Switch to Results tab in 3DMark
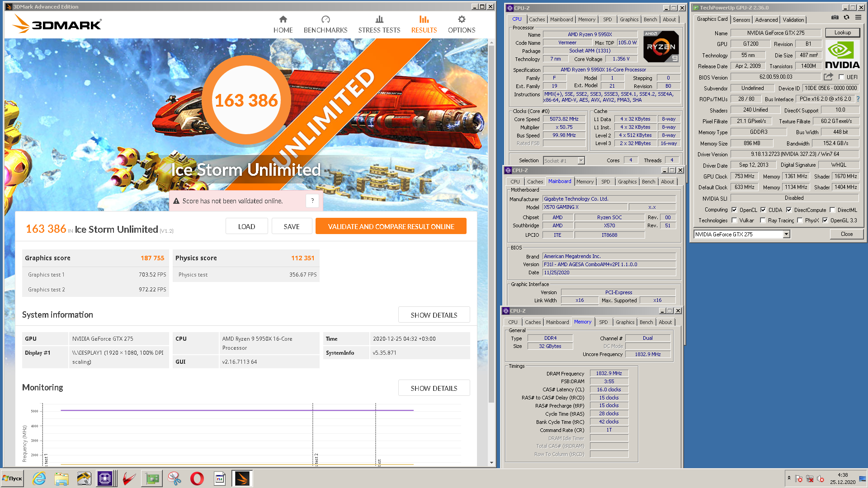 pos(424,24)
